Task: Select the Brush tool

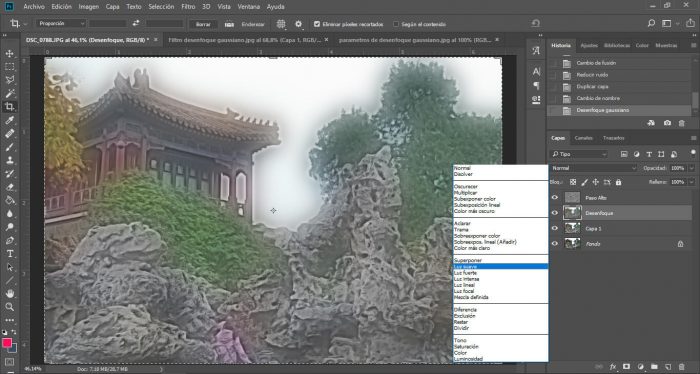Action: point(9,146)
